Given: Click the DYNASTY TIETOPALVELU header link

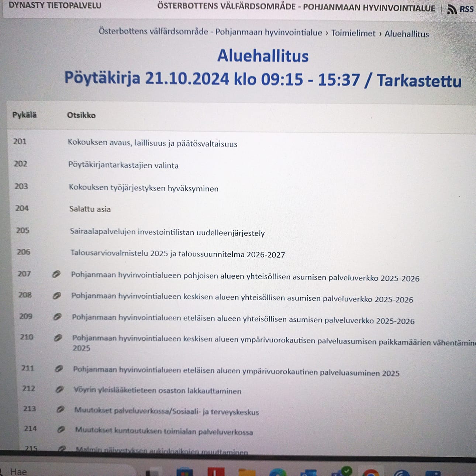Looking at the screenshot, I should coord(55,6).
